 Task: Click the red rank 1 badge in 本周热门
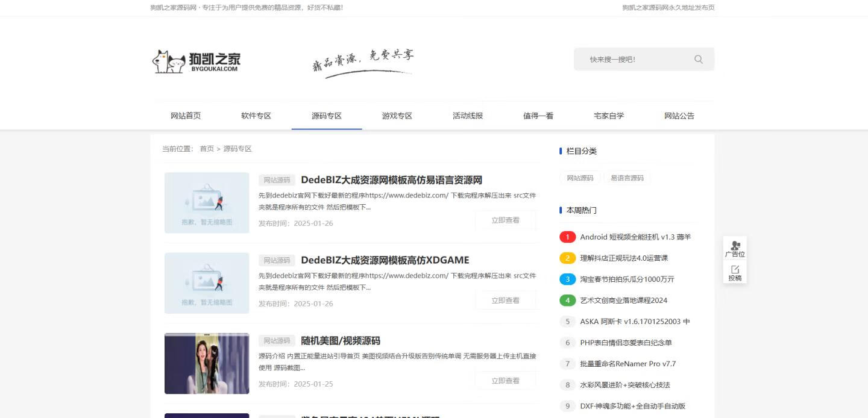pyautogui.click(x=567, y=237)
